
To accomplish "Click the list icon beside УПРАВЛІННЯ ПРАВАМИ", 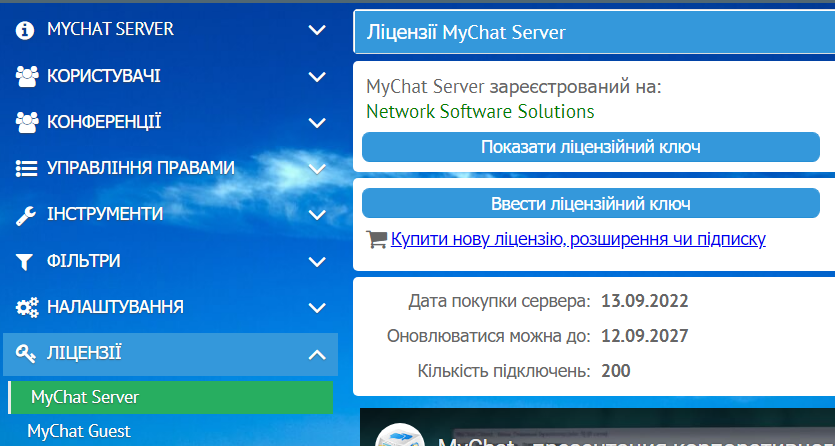I will (x=26, y=169).
